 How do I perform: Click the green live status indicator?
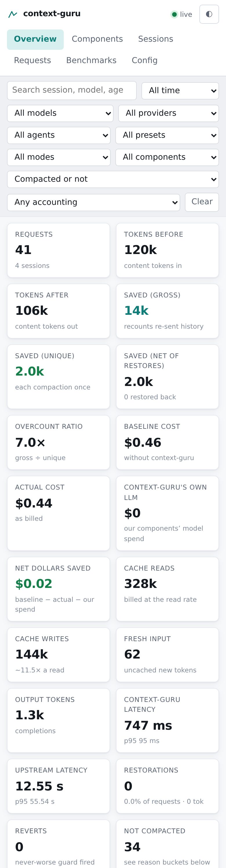(x=174, y=14)
